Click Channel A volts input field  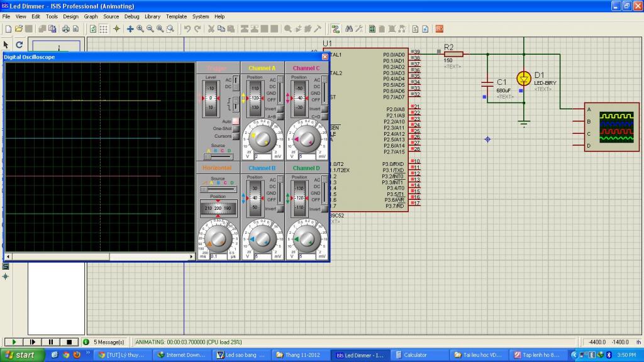click(262, 156)
